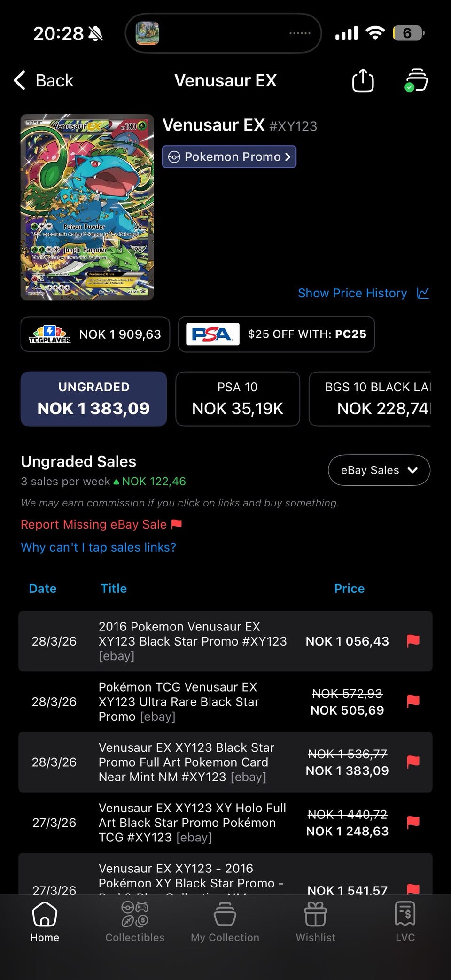Tap the price history chart icon
This screenshot has height=980, width=451.
[423, 293]
